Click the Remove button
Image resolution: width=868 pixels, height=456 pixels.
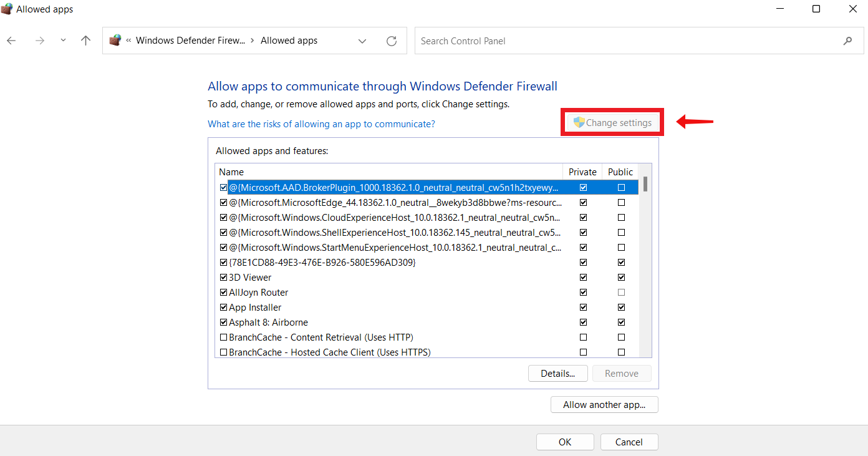point(622,374)
